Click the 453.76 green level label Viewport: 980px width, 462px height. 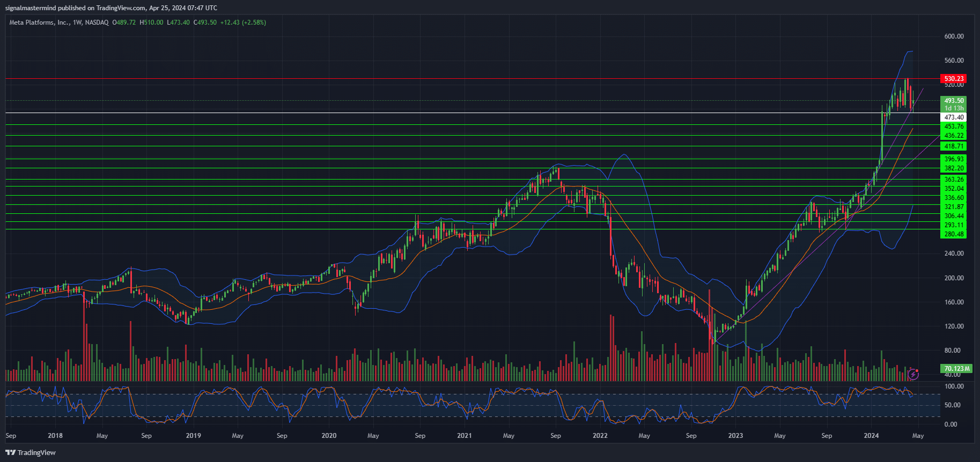click(x=954, y=126)
